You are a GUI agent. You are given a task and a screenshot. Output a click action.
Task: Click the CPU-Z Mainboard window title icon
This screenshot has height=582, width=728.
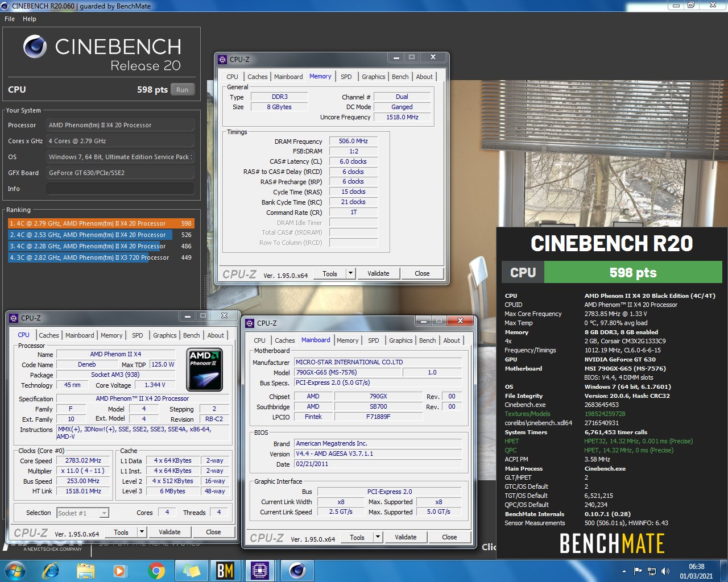[x=250, y=323]
